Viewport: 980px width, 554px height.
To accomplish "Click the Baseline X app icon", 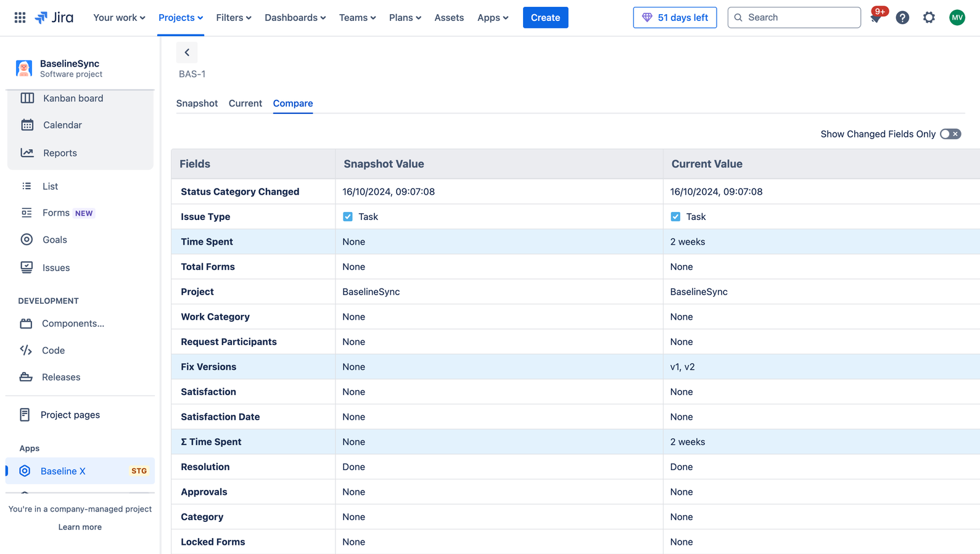I will click(25, 471).
